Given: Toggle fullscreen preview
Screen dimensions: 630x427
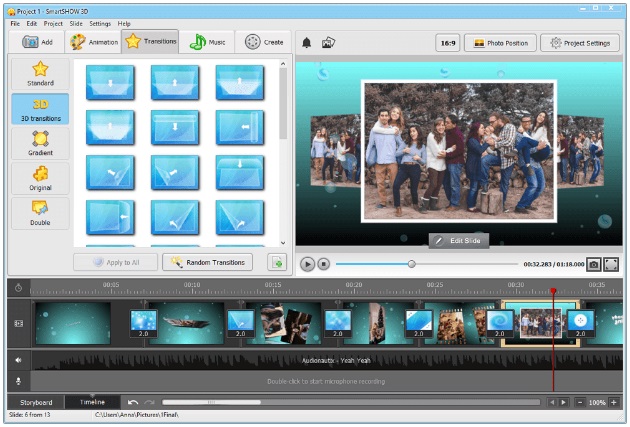Looking at the screenshot, I should (611, 264).
